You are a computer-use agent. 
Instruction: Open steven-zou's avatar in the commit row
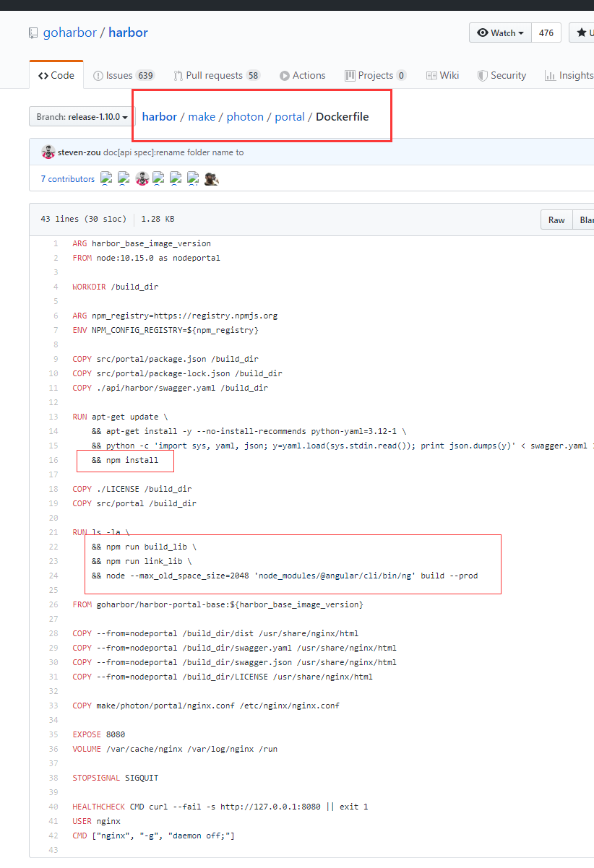point(48,152)
